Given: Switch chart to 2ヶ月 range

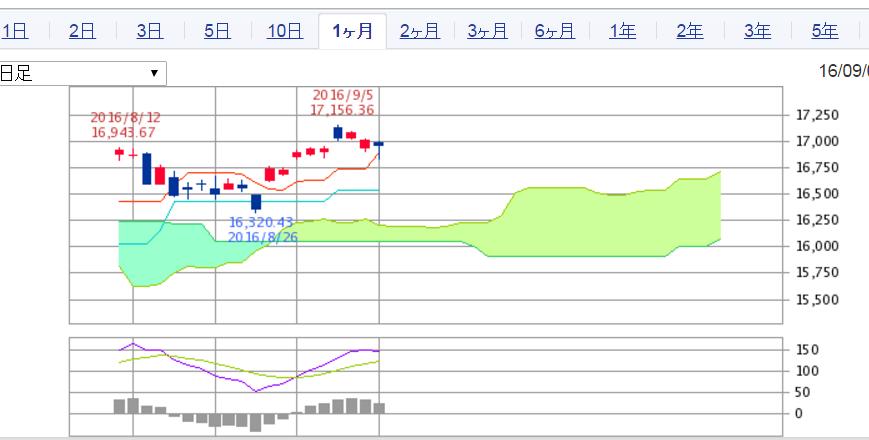Looking at the screenshot, I should pyautogui.click(x=419, y=31).
